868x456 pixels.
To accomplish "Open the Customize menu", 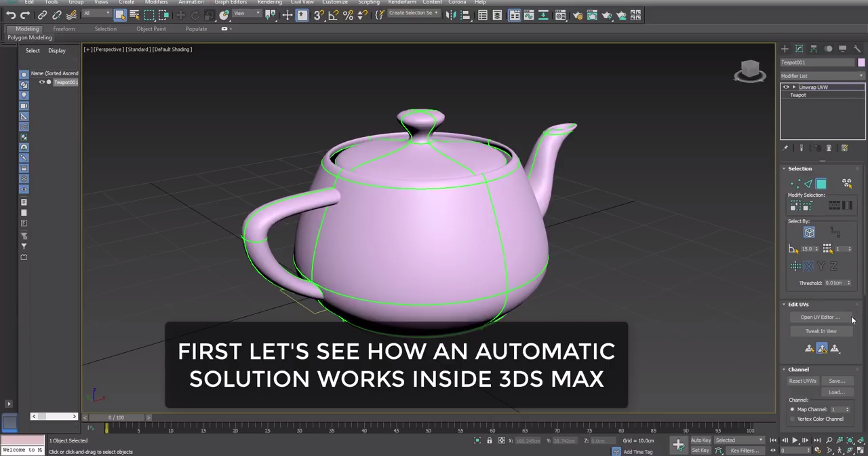I will coord(334,2).
